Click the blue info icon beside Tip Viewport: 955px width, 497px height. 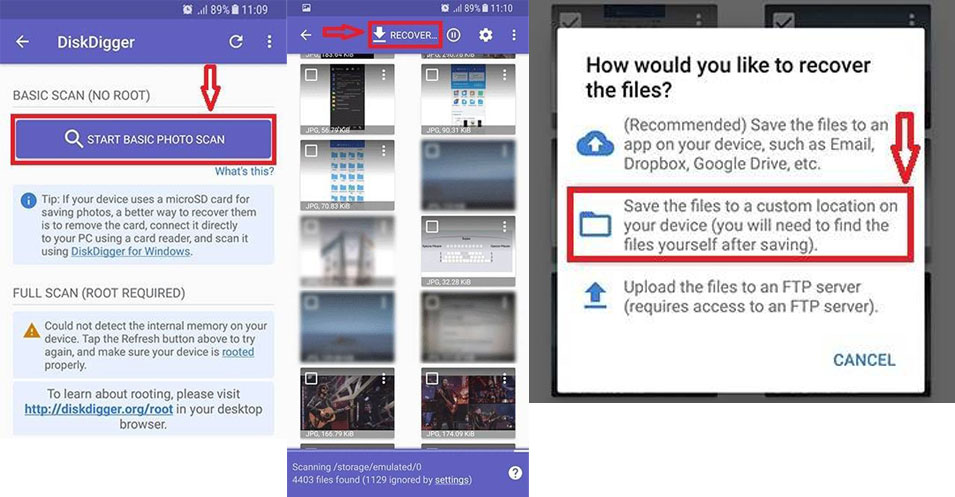pyautogui.click(x=28, y=200)
